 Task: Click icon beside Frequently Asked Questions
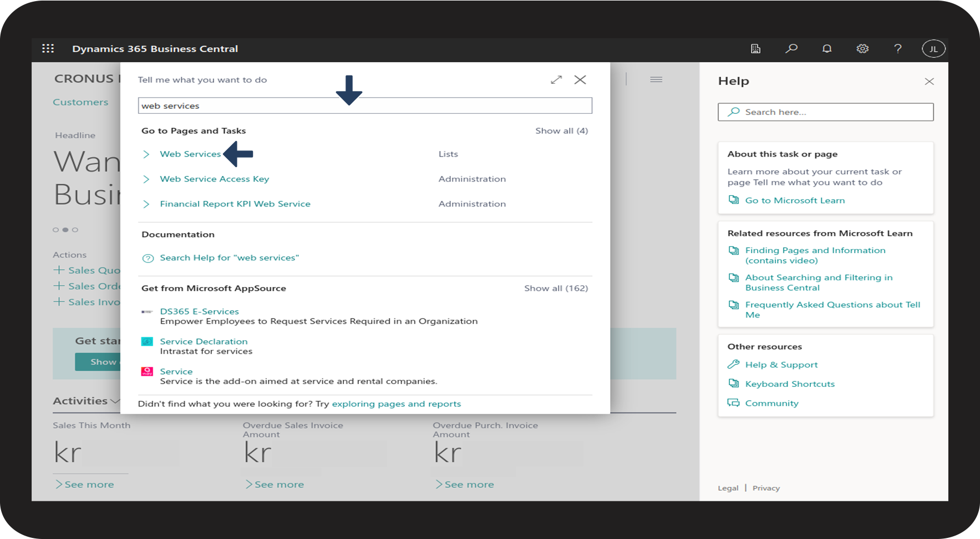coord(734,305)
